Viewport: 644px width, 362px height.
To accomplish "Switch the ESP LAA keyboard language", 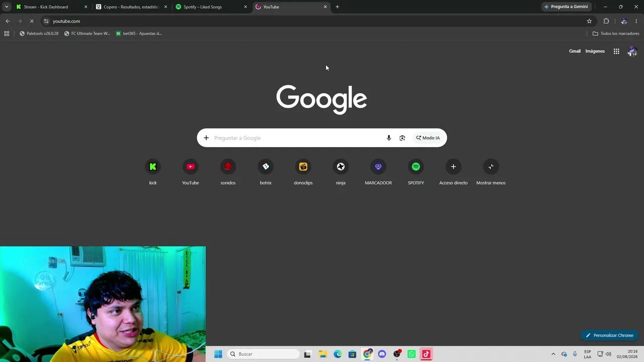I will [588, 354].
